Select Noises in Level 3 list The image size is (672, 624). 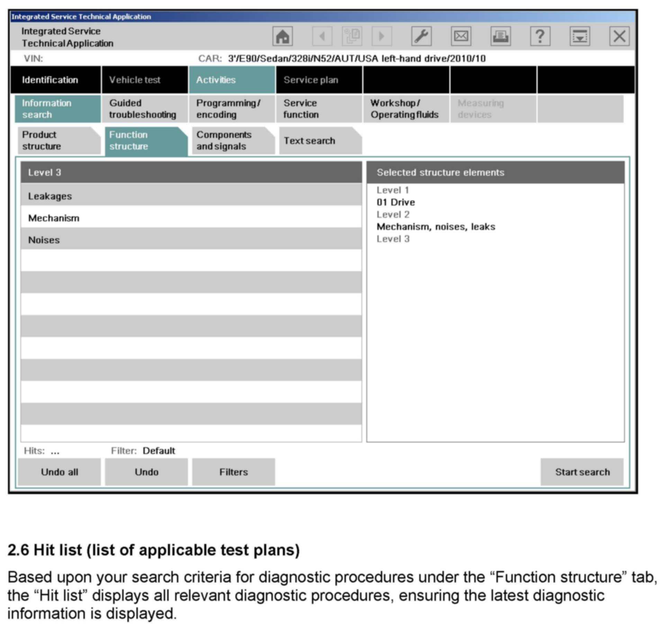[190, 240]
